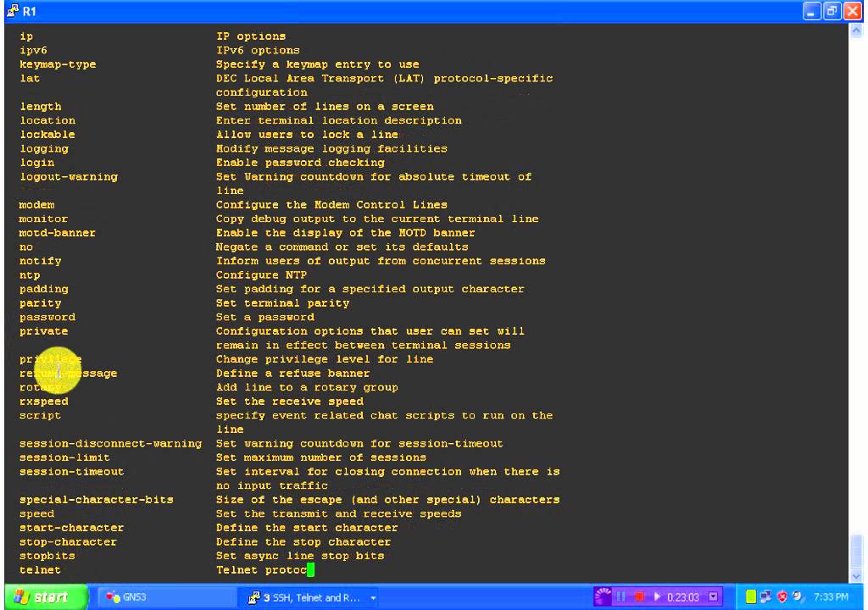The width and height of the screenshot is (868, 610).
Task: Click the green tray icon
Action: coord(751,596)
